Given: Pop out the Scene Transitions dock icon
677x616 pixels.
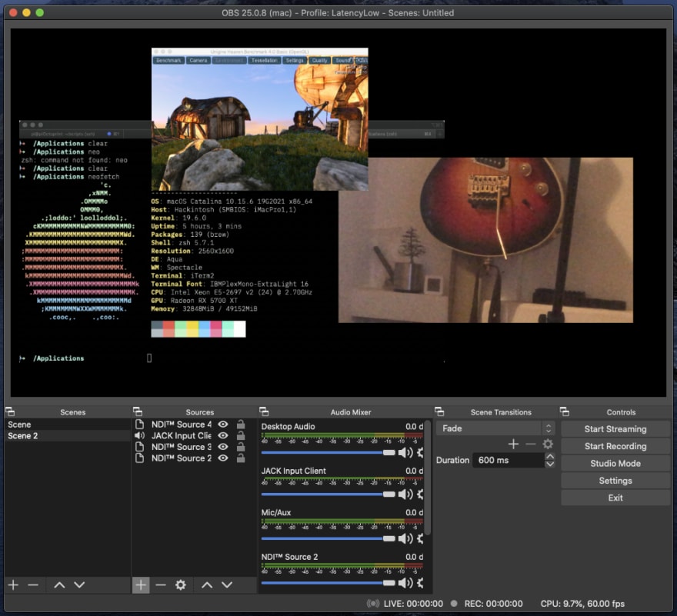Looking at the screenshot, I should point(439,411).
